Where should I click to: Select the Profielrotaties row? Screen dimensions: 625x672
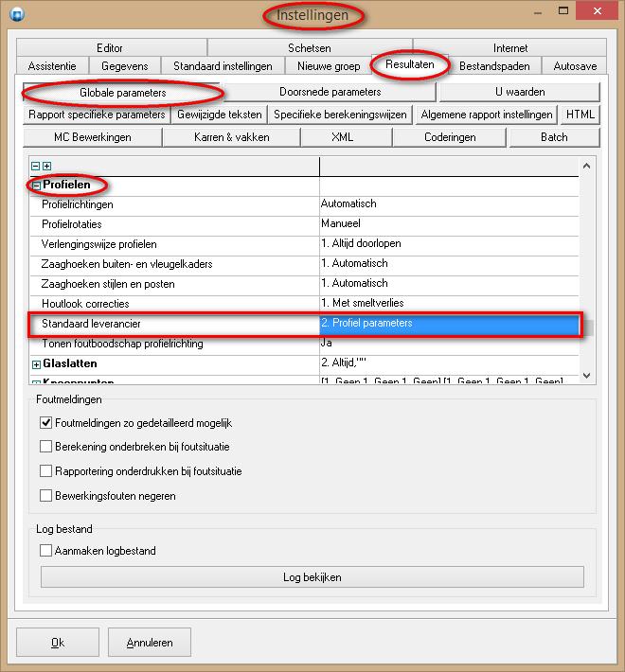tap(304, 224)
